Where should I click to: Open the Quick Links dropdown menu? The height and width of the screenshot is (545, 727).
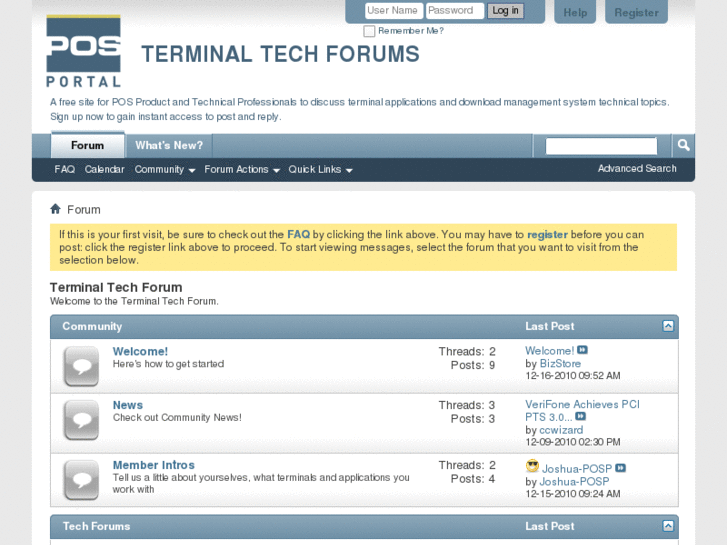click(x=320, y=169)
